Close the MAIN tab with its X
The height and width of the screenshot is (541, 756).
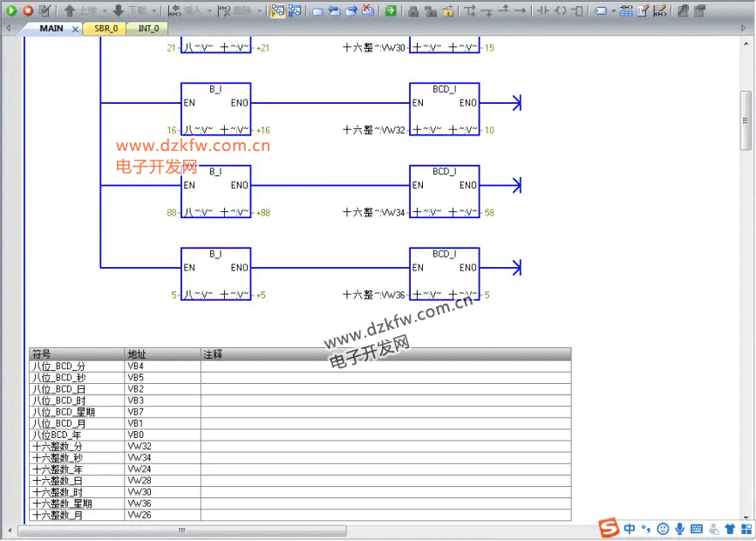point(75,29)
